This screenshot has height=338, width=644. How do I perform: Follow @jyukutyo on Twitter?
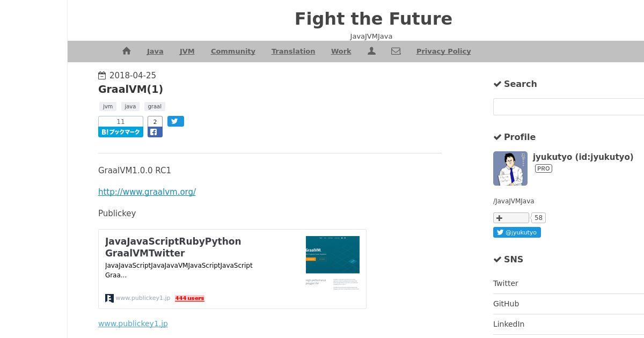coord(517,232)
